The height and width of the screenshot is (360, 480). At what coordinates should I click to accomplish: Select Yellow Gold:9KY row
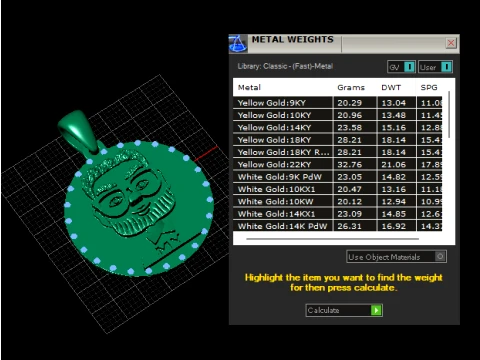[337, 103]
